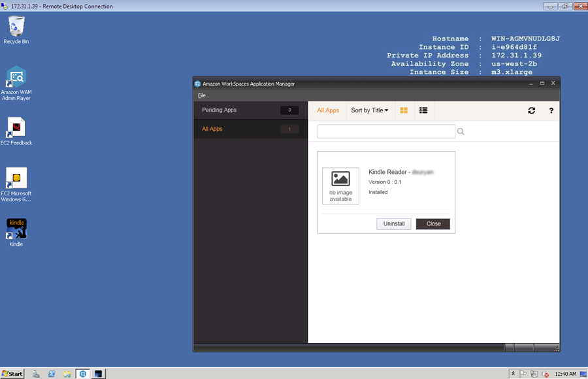Open Kindle desktop shortcut
Image resolution: width=588 pixels, height=379 pixels.
click(16, 229)
